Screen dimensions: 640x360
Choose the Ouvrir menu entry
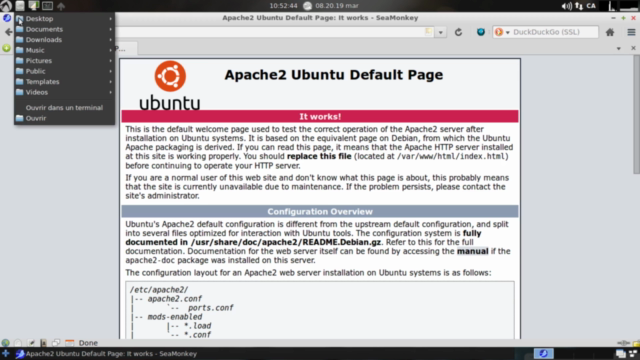click(64, 118)
